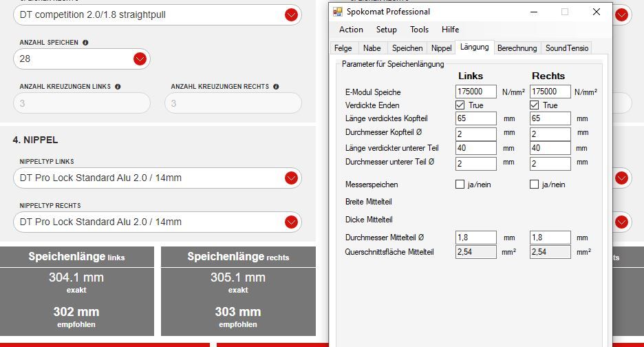Click the 4. NIPPEL section heading
The image size is (644, 347).
click(x=35, y=140)
